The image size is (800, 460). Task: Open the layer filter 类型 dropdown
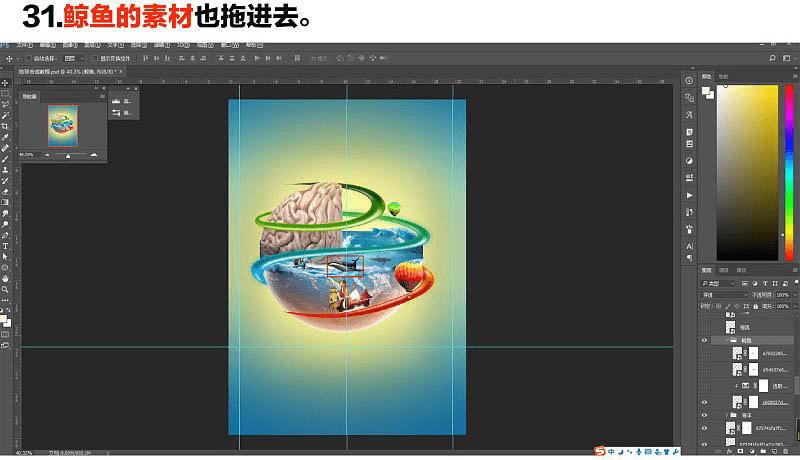718,283
